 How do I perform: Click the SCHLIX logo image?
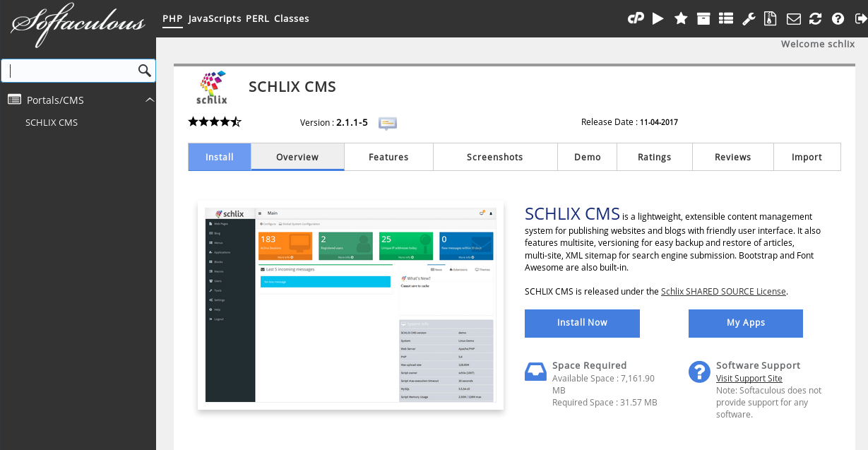pos(212,88)
